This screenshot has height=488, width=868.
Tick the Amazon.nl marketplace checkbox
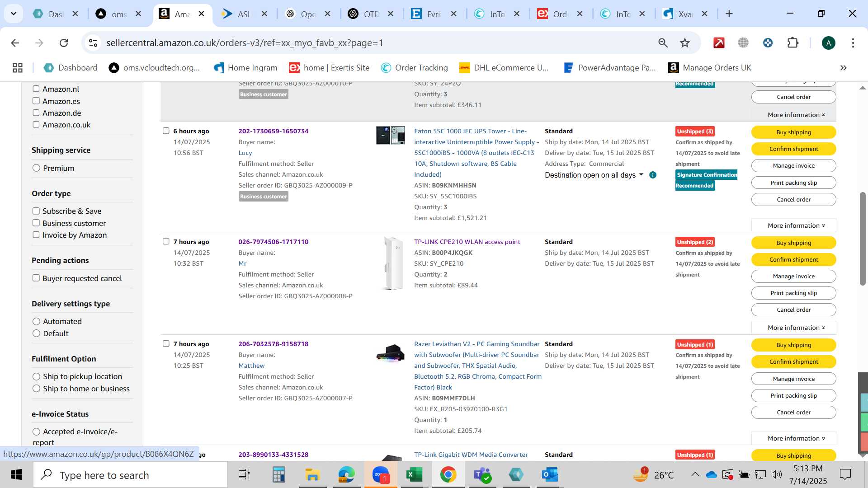pyautogui.click(x=36, y=89)
